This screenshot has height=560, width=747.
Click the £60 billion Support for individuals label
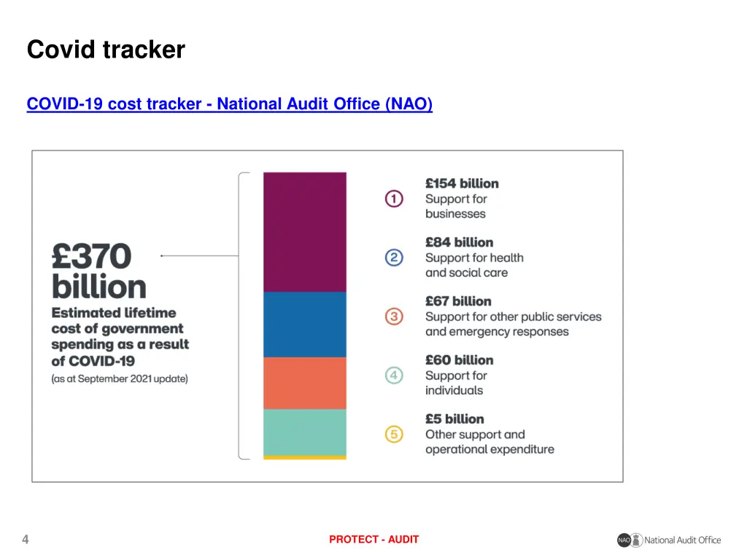click(459, 376)
